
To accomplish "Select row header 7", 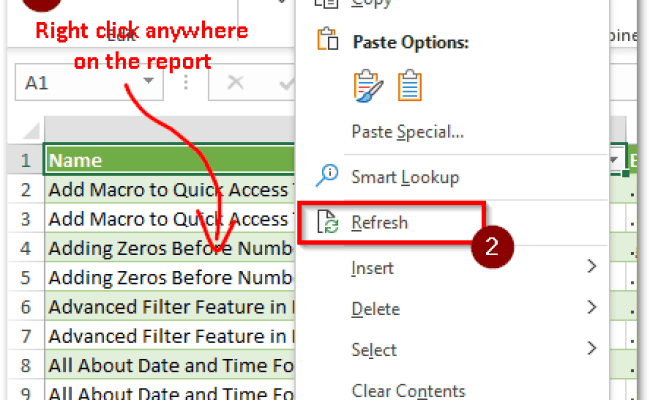I will 26,336.
